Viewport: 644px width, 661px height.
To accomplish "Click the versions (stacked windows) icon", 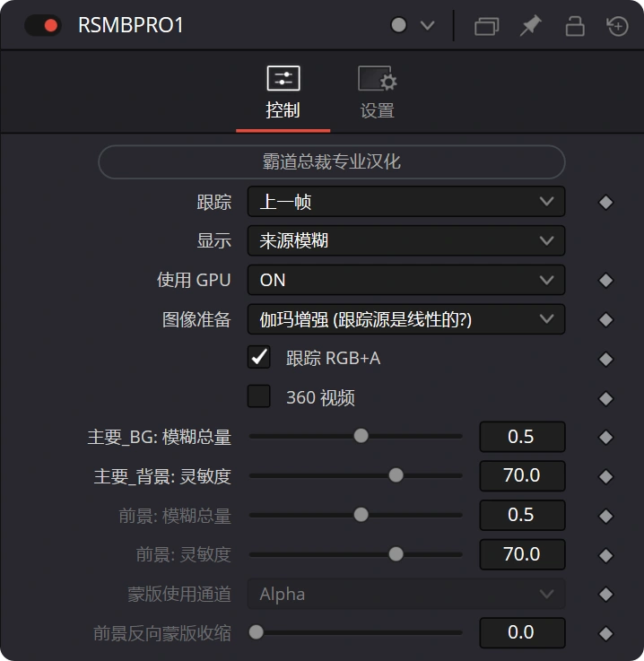I will pyautogui.click(x=486, y=26).
